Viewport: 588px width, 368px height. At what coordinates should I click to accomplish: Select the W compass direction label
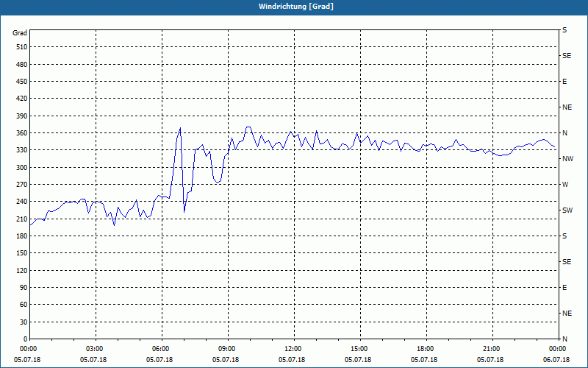[565, 185]
